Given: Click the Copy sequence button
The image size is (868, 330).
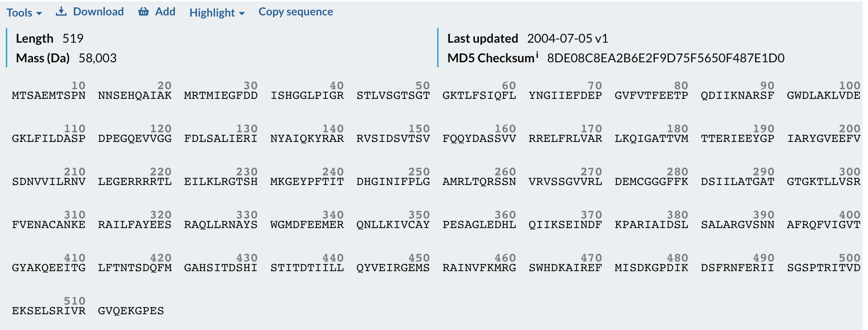Looking at the screenshot, I should point(296,12).
